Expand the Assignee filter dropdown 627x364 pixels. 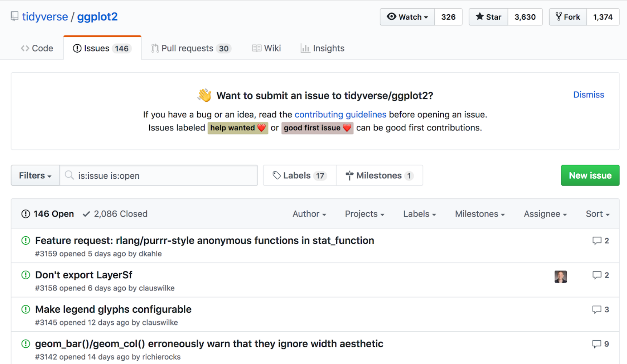pyautogui.click(x=545, y=214)
